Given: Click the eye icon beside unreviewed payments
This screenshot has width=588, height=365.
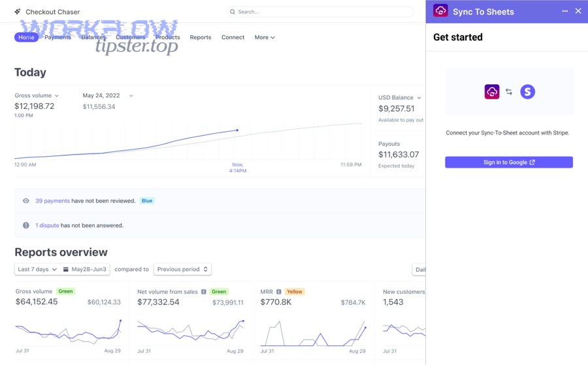Looking at the screenshot, I should point(26,201).
